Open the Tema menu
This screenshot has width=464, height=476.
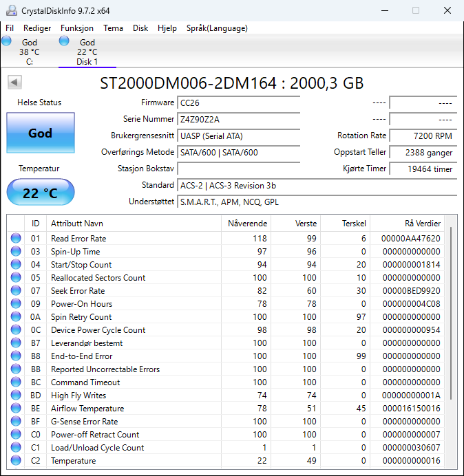coord(113,28)
